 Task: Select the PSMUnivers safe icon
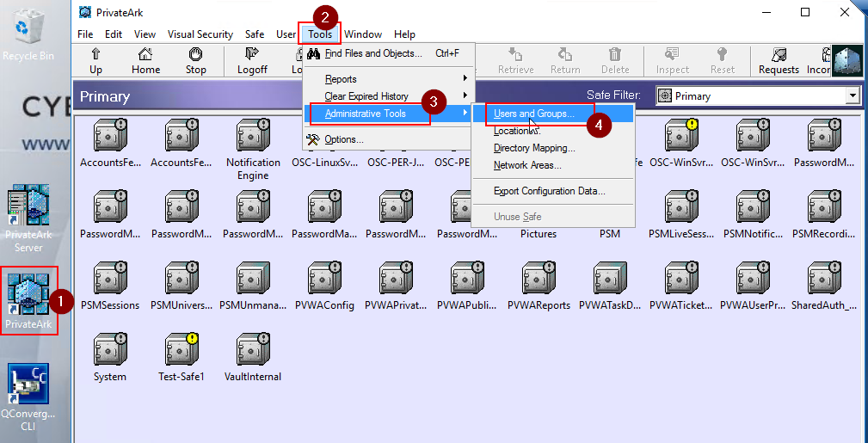(x=182, y=279)
